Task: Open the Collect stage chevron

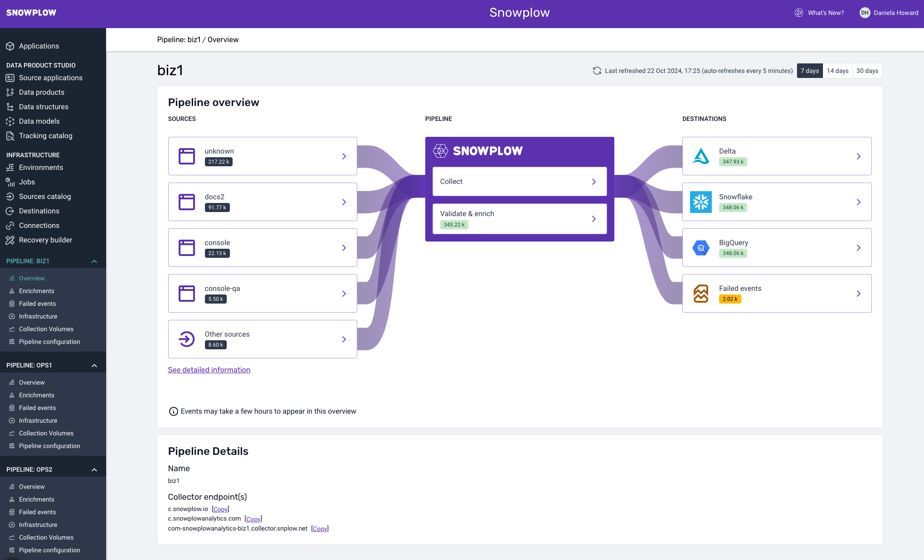Action: coord(594,182)
